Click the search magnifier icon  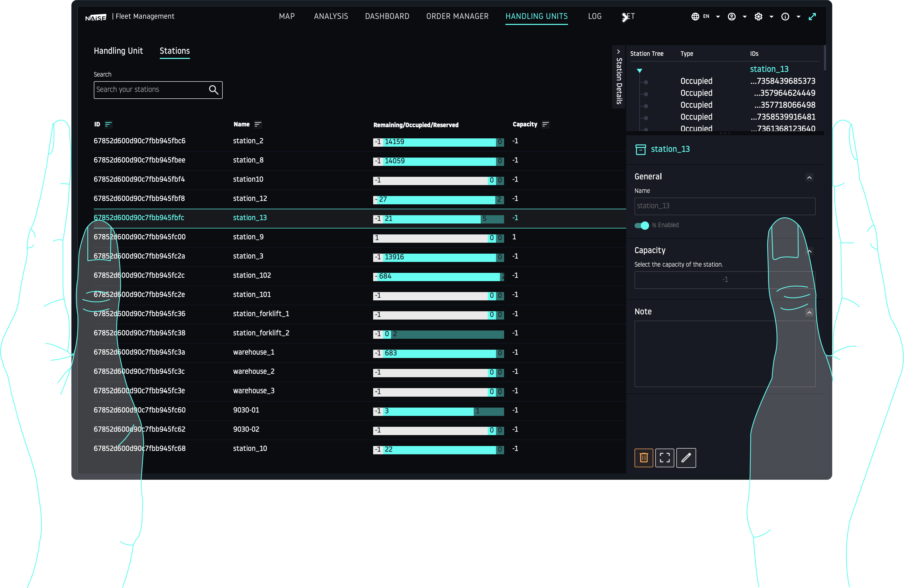(x=214, y=90)
